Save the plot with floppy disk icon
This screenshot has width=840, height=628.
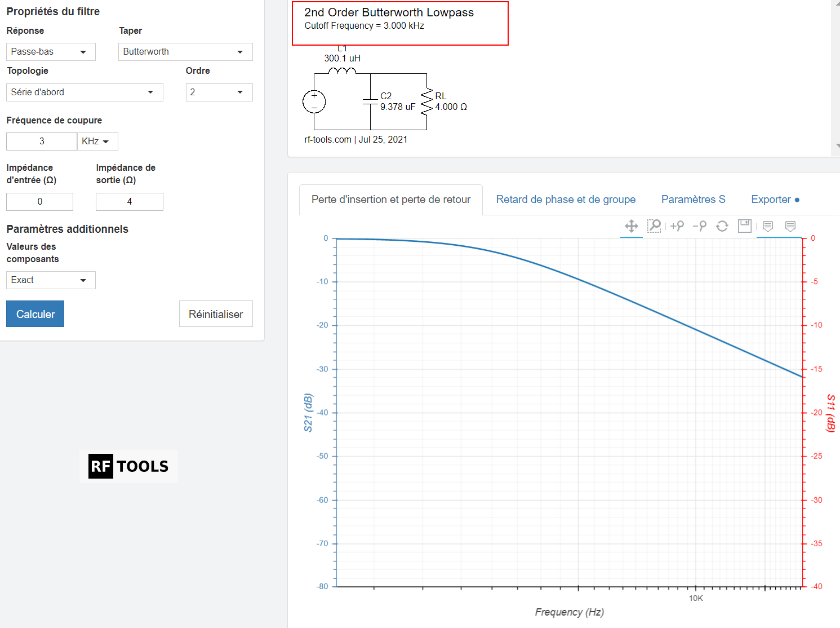(745, 226)
